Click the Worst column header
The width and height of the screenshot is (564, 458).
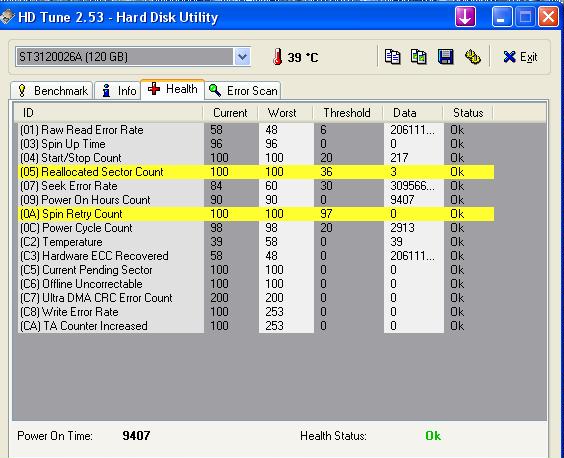click(286, 113)
